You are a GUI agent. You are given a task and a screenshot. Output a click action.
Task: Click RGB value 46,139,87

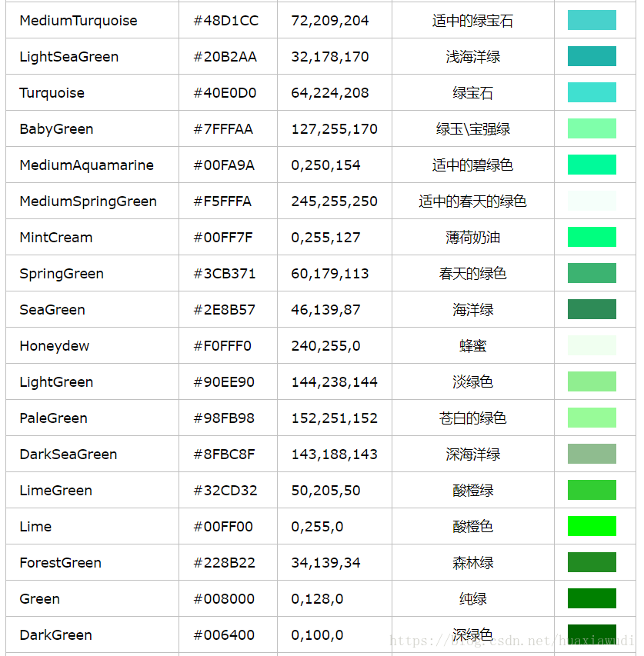pos(325,310)
